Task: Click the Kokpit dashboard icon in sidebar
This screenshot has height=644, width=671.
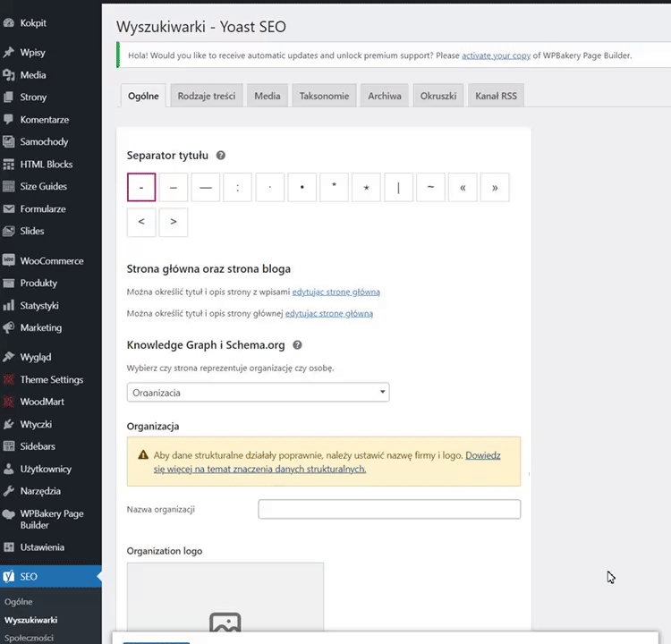Action: (x=9, y=23)
